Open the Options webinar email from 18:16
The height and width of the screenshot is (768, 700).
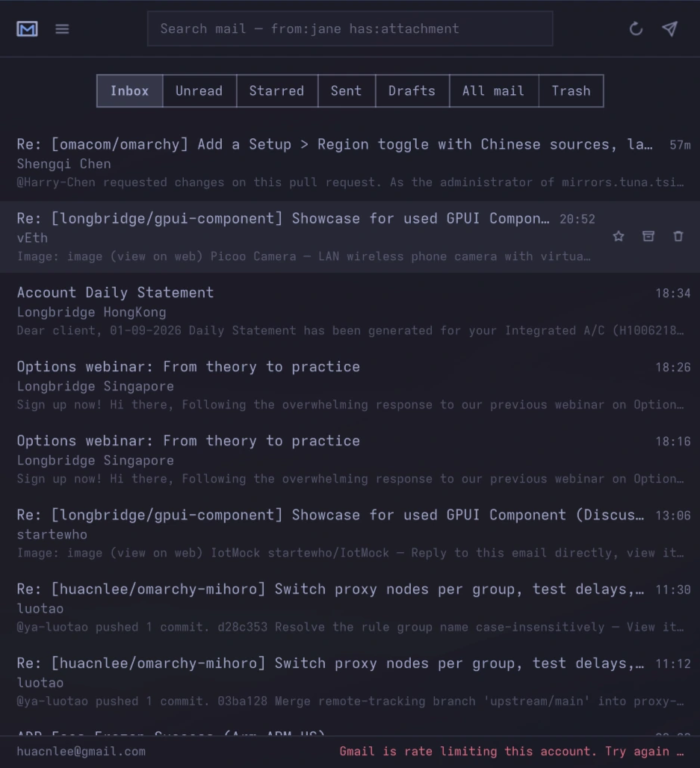point(350,459)
